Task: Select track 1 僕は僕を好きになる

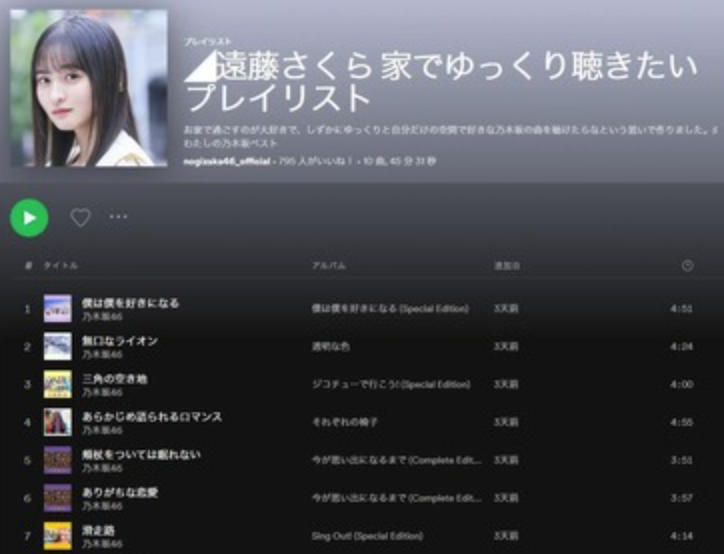Action: tap(130, 303)
